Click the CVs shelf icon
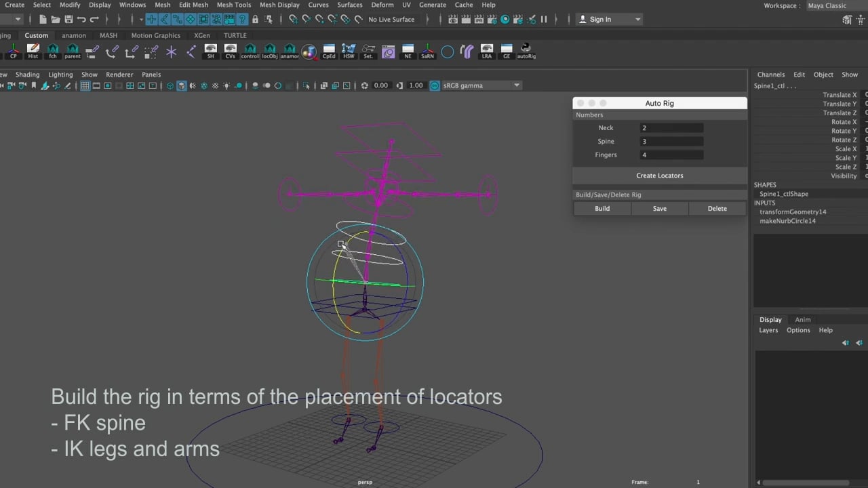 230,51
